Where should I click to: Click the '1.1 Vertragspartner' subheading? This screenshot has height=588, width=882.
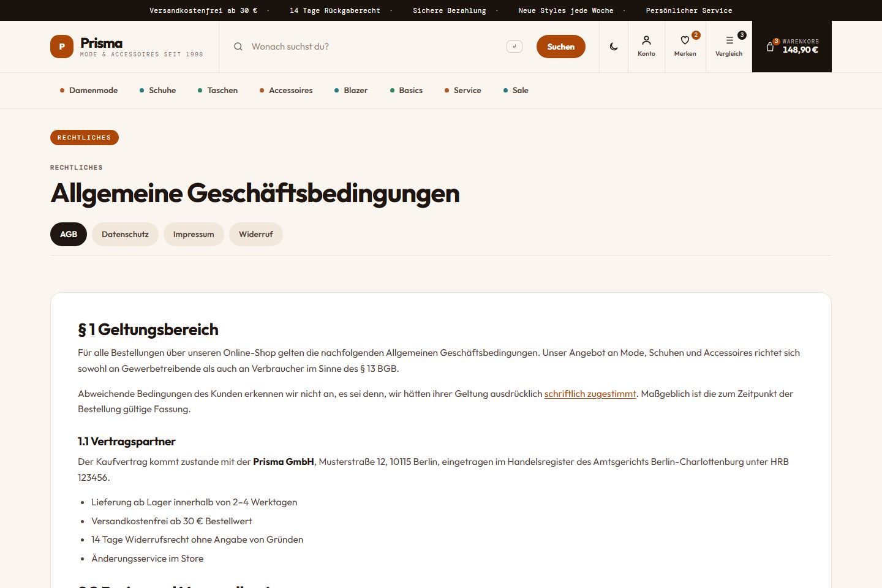127,442
